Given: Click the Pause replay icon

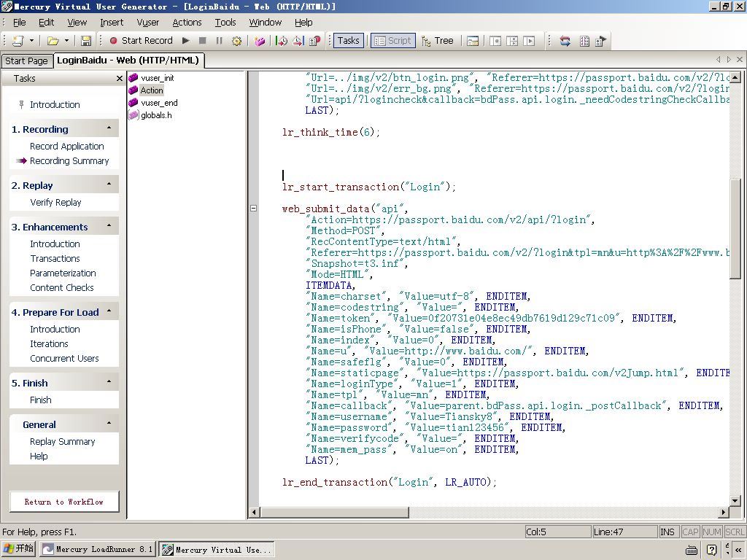Looking at the screenshot, I should [219, 41].
